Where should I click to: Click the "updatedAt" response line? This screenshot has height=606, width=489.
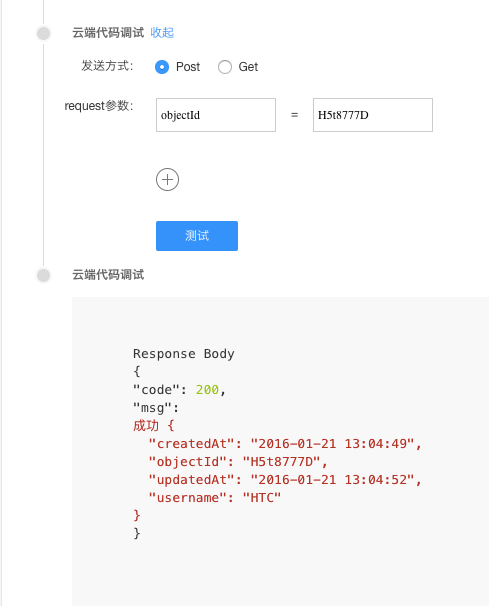285,480
